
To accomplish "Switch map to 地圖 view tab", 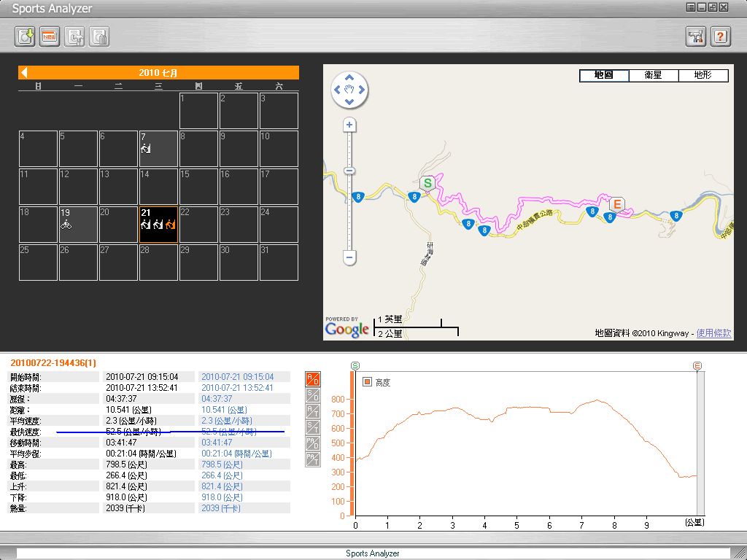I will 604,75.
